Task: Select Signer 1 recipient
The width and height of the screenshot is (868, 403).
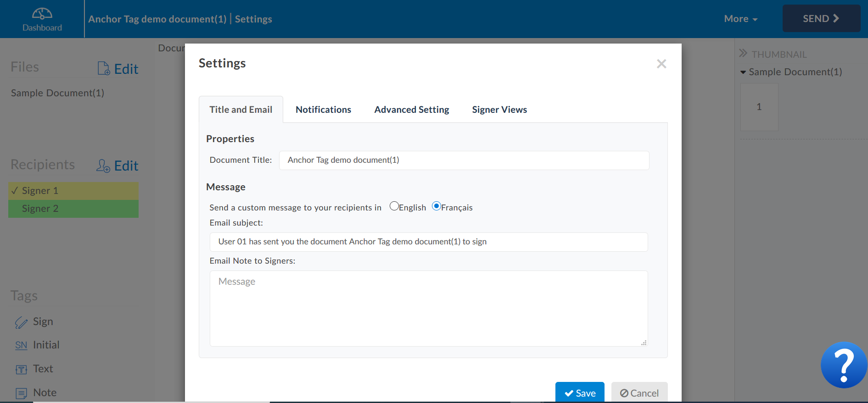Action: (x=73, y=191)
